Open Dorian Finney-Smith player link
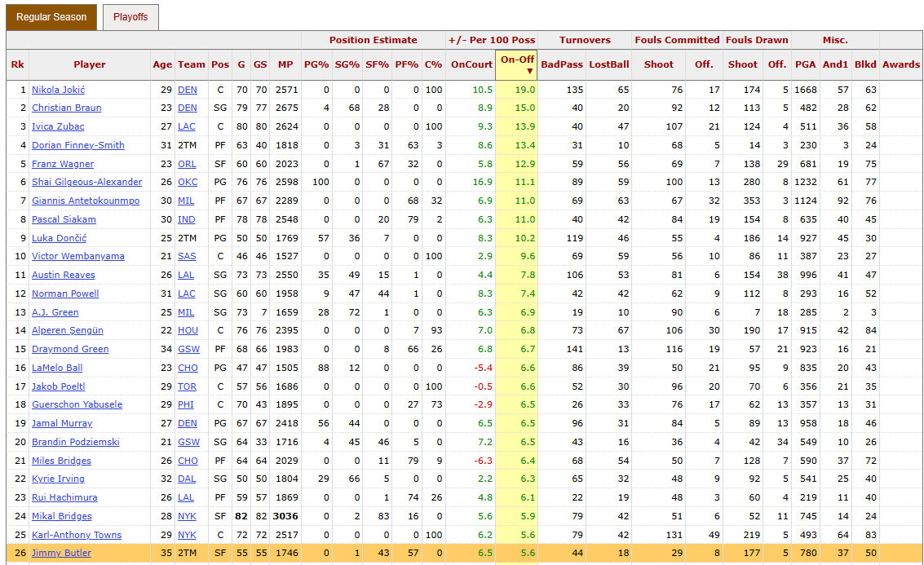Image resolution: width=924 pixels, height=565 pixels. pyautogui.click(x=78, y=145)
